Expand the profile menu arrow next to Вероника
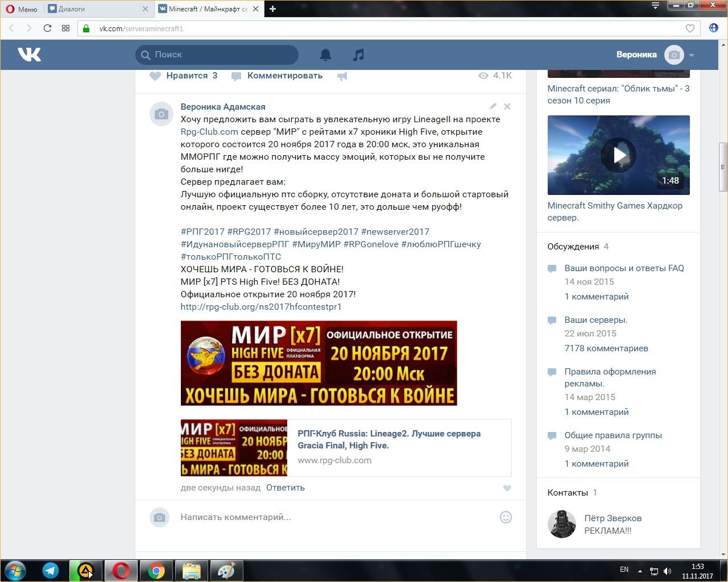Viewport: 728px width, 582px height. pos(692,55)
